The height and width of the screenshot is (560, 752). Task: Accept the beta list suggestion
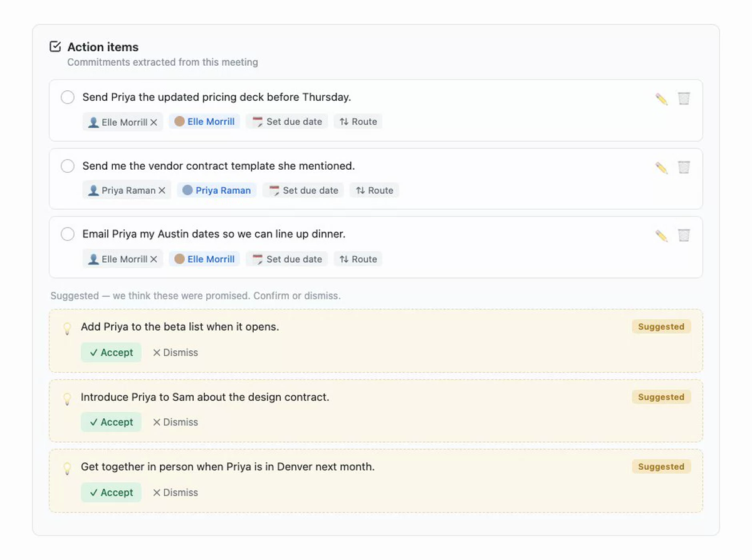(111, 353)
